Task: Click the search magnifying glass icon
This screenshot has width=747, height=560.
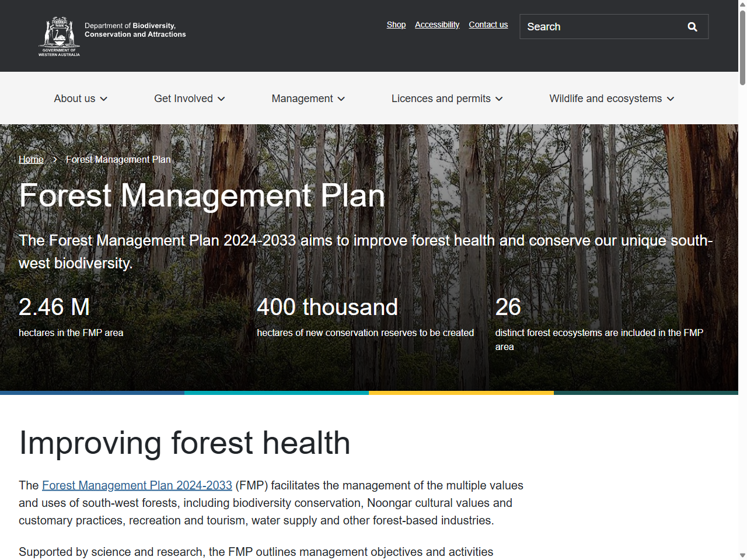Action: coord(692,27)
